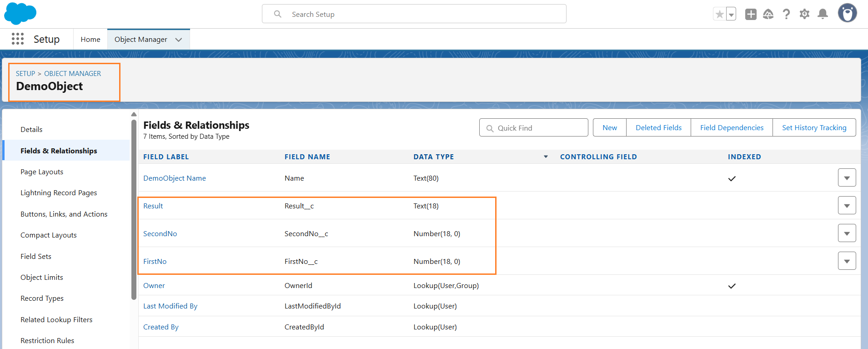Open Details in the sidebar
Viewport: 868px width, 349px height.
pyautogui.click(x=31, y=130)
